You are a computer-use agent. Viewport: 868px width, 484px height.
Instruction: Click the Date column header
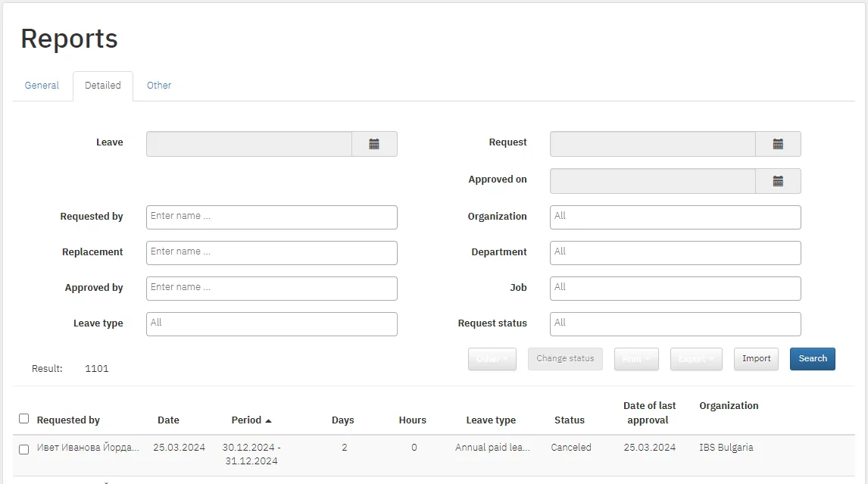[168, 420]
